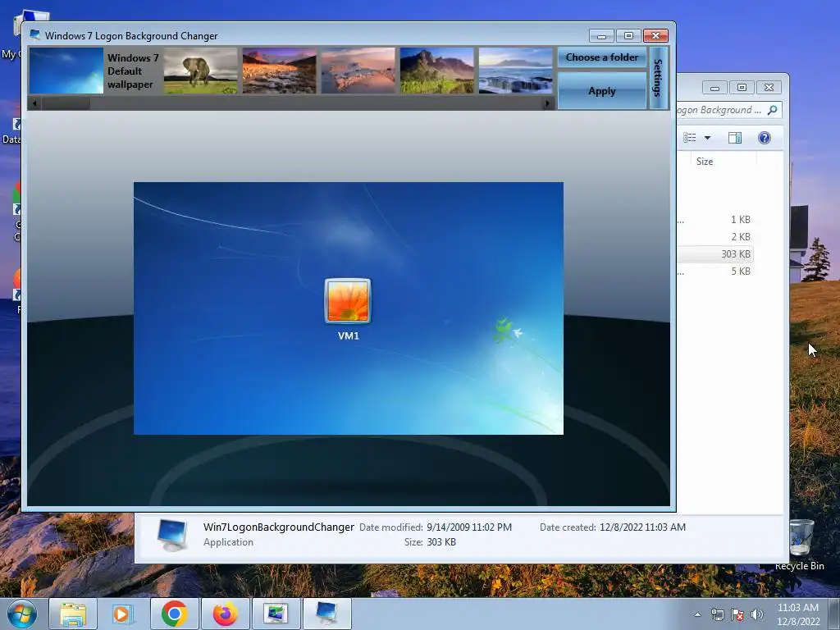Click the Explorer search magnifier icon
The image size is (840, 630).
pos(772,110)
